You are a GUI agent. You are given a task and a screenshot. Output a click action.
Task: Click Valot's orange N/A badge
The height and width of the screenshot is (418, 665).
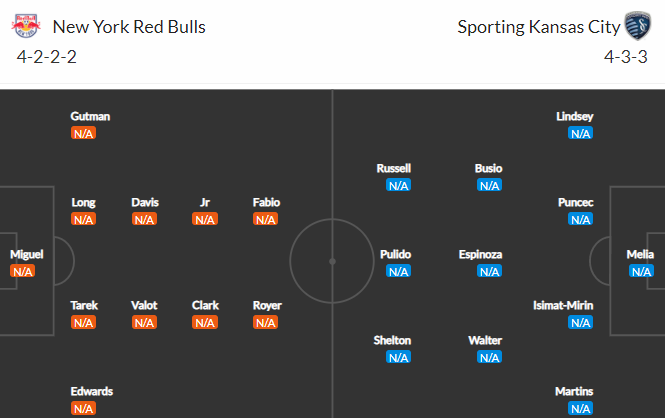(144, 323)
